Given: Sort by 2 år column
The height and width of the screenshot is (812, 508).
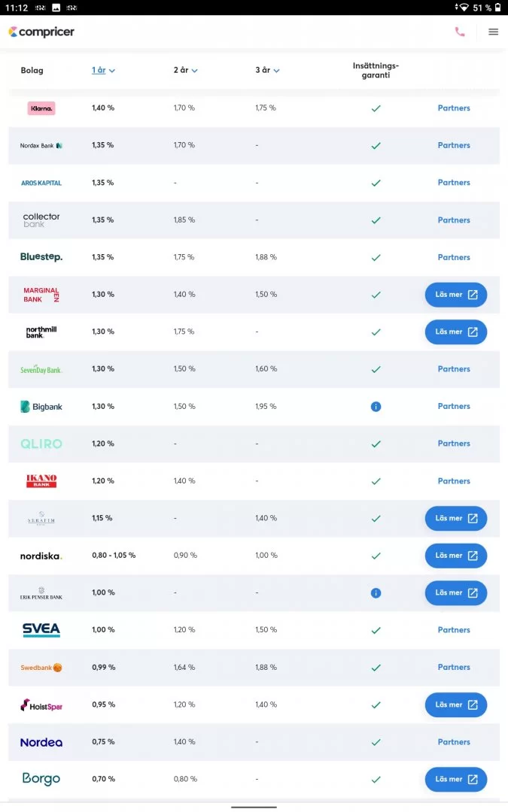Looking at the screenshot, I should tap(185, 71).
